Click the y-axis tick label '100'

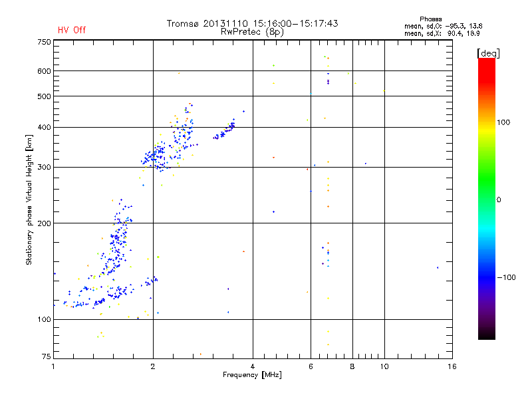44,320
